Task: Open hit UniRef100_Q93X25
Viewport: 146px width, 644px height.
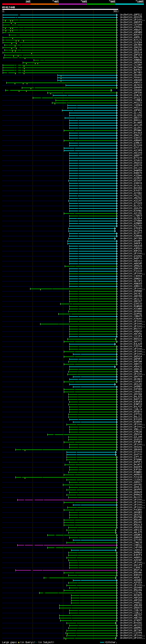Action: (131, 17)
